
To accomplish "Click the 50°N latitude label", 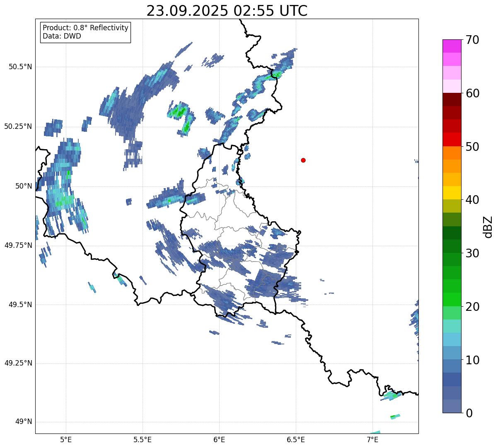I will (24, 186).
